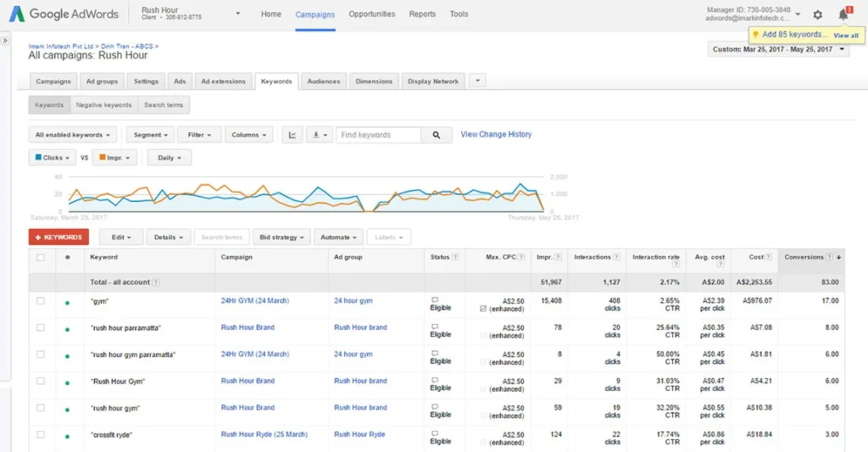The height and width of the screenshot is (452, 868).
Task: Click in the Find keywords field
Action: click(x=379, y=135)
